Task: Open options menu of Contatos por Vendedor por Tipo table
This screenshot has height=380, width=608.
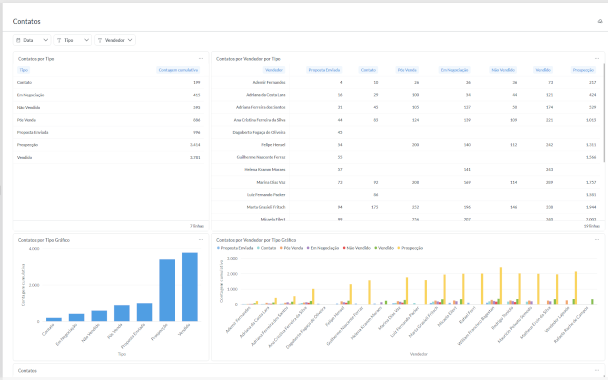Action: click(x=597, y=59)
